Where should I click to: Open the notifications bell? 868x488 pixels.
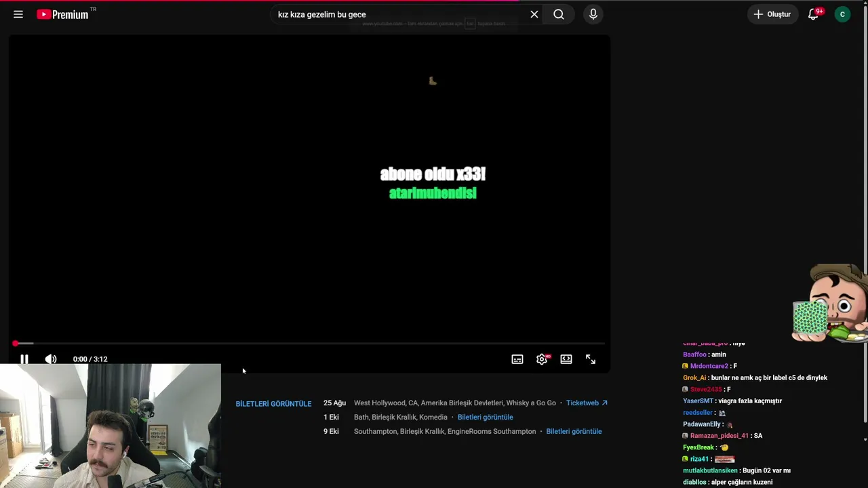(814, 14)
